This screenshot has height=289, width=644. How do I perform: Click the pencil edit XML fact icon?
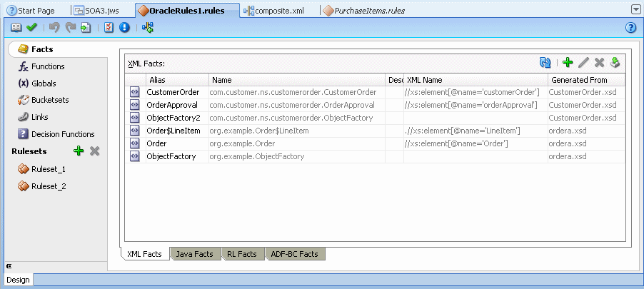click(x=583, y=62)
